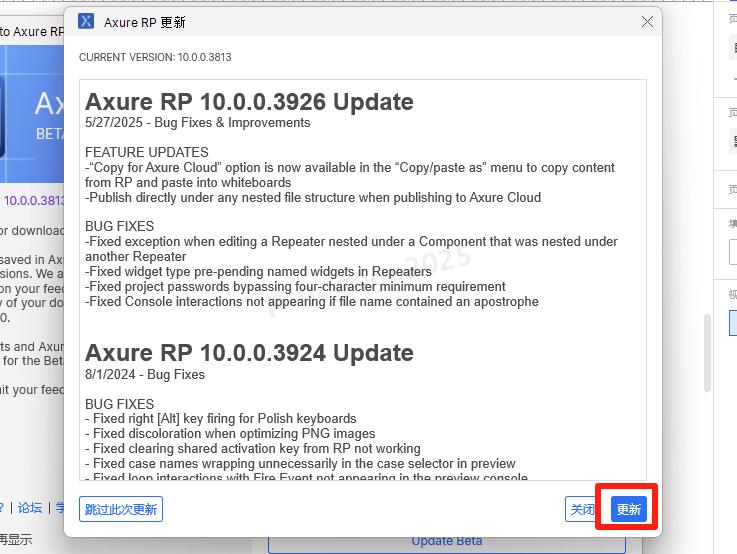The width and height of the screenshot is (737, 554).
Task: Click the 10.0.0.3813 version link in background window
Action: 34,201
